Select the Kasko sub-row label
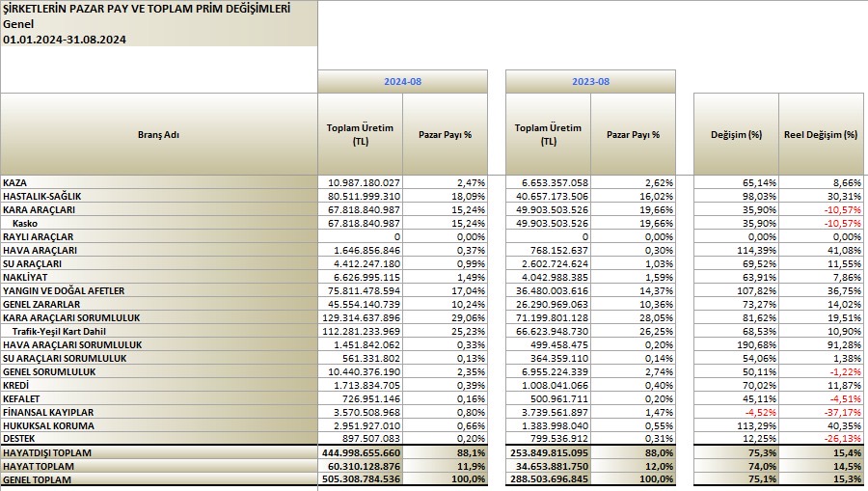Screen dimensions: 868x491 [25, 223]
